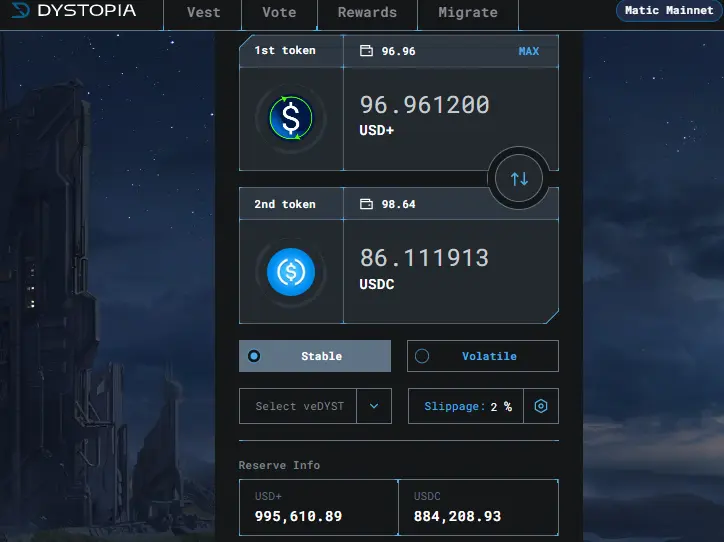The image size is (724, 542).
Task: Click the Reserve Info heading
Action: coord(279,465)
